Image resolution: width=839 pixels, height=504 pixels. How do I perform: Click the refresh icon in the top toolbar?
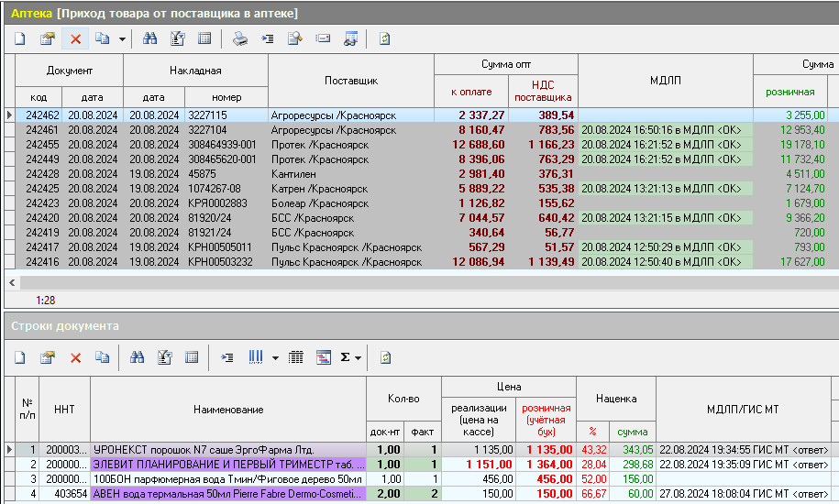(384, 38)
